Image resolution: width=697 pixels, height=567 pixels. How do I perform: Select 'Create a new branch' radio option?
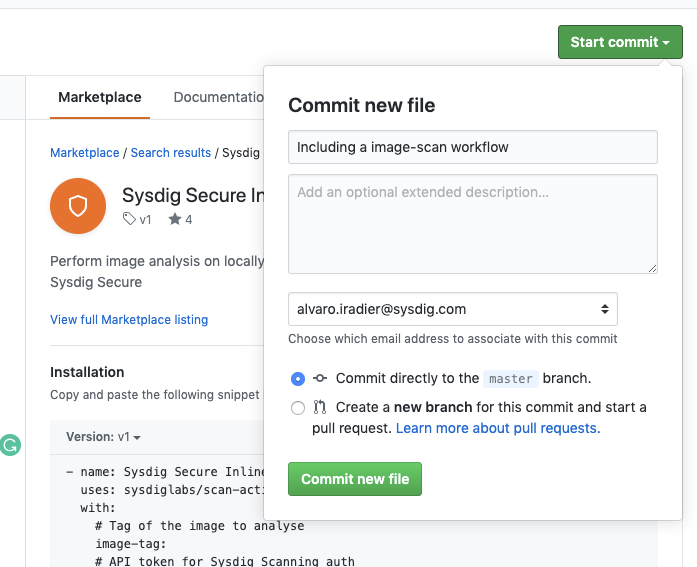[x=298, y=408]
